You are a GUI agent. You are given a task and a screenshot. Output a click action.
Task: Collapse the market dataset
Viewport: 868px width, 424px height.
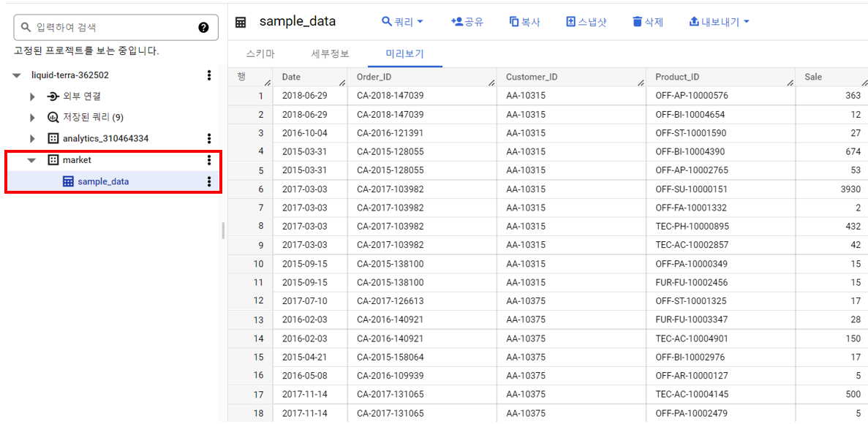[31, 160]
